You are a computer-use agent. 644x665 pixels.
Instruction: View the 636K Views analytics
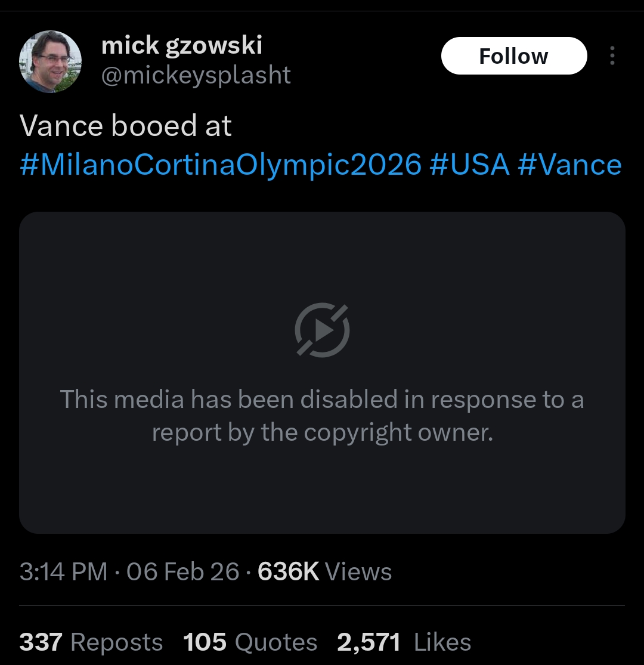tap(324, 572)
